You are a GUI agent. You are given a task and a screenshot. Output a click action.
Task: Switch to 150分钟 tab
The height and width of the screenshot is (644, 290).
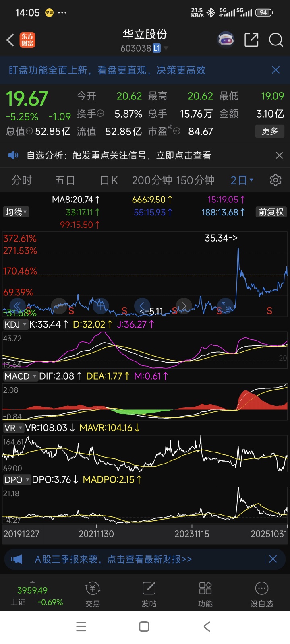(196, 180)
